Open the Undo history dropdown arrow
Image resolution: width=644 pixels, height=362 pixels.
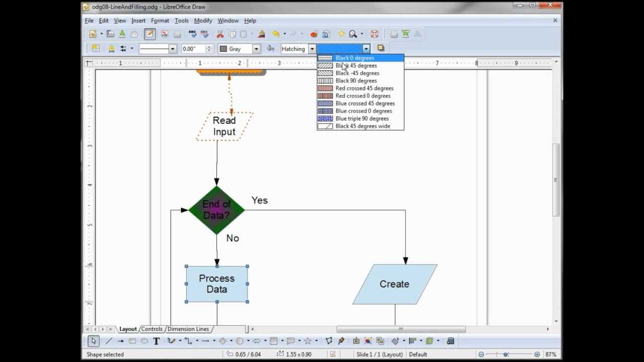click(284, 34)
